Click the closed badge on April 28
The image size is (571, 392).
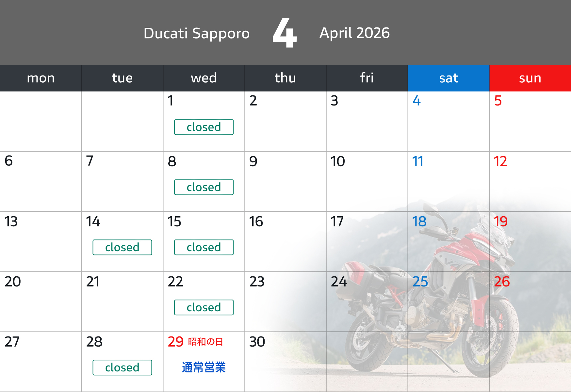pos(122,367)
